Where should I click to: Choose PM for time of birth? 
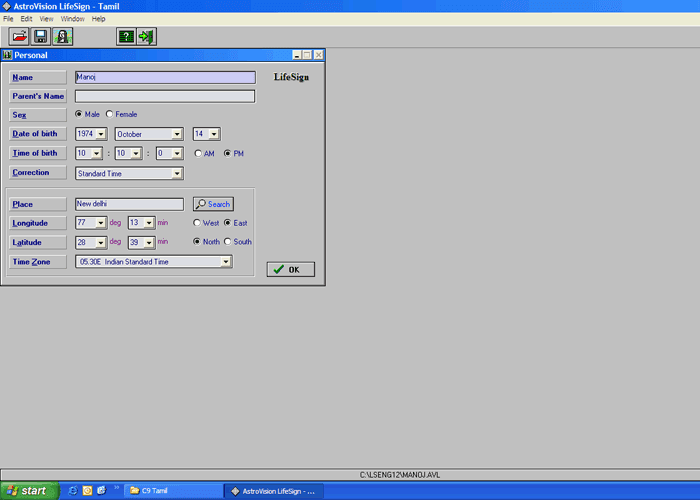pos(228,154)
